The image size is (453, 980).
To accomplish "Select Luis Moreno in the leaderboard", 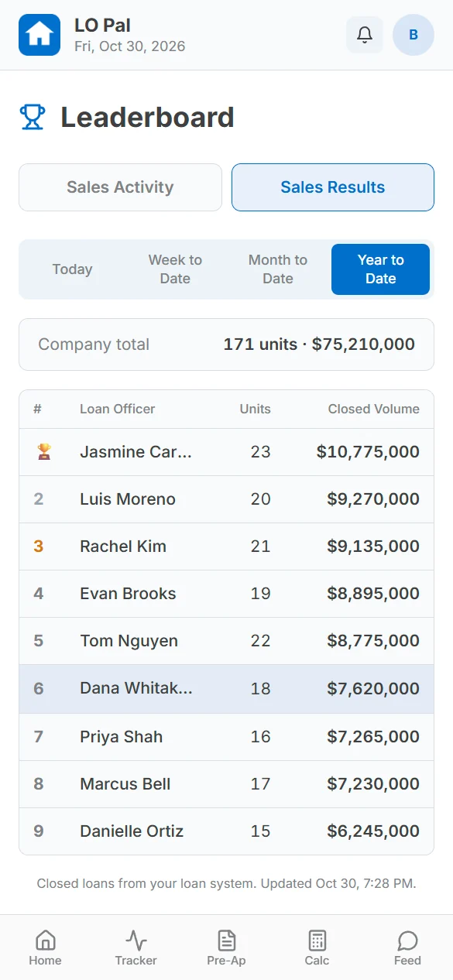I will tap(128, 499).
